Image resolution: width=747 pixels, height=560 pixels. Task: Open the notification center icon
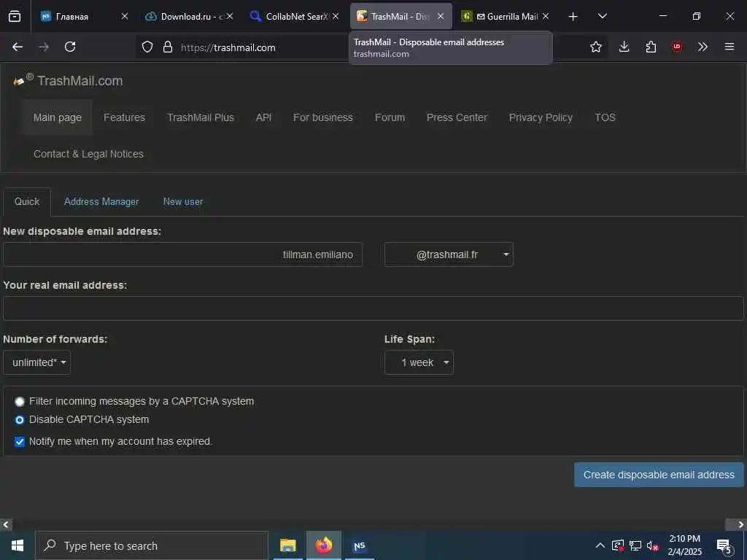click(724, 545)
